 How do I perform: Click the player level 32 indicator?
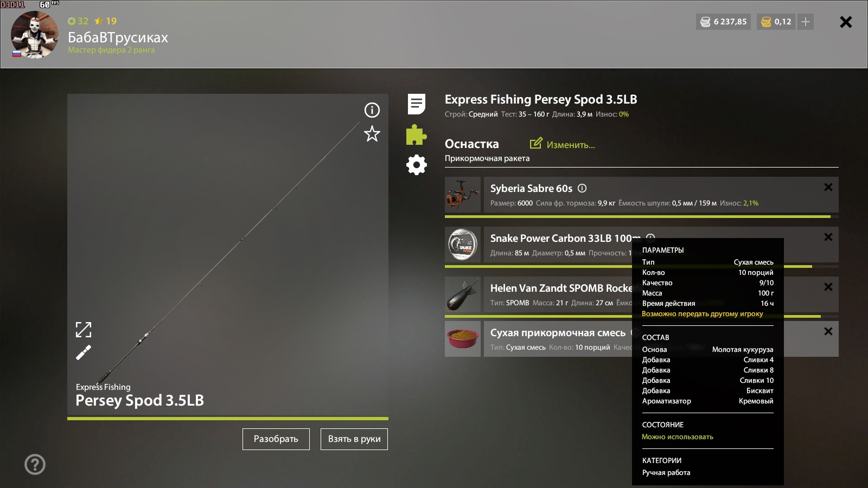tap(78, 21)
